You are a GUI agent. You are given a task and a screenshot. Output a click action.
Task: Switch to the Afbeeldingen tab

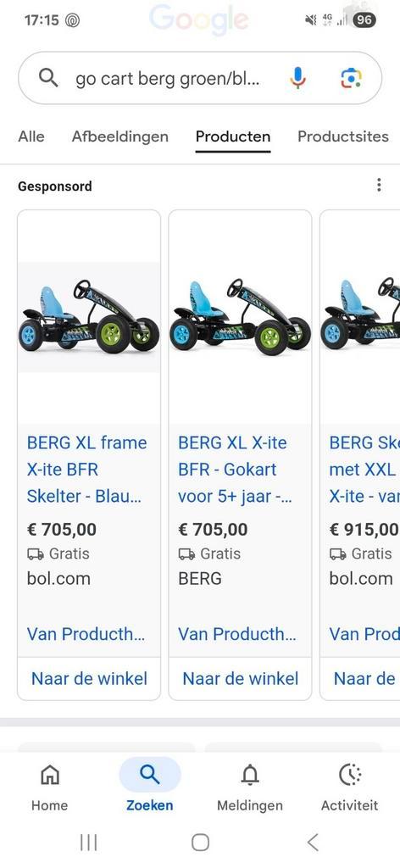(x=120, y=136)
